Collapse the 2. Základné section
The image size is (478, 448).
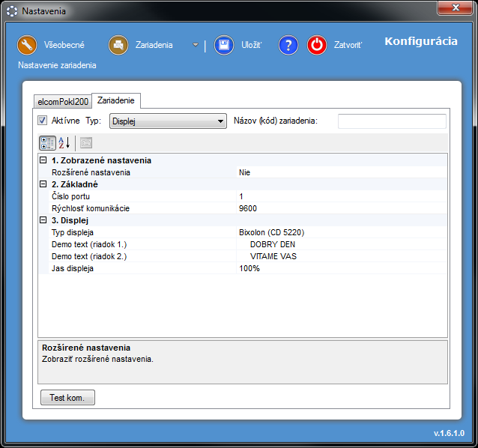(43, 184)
